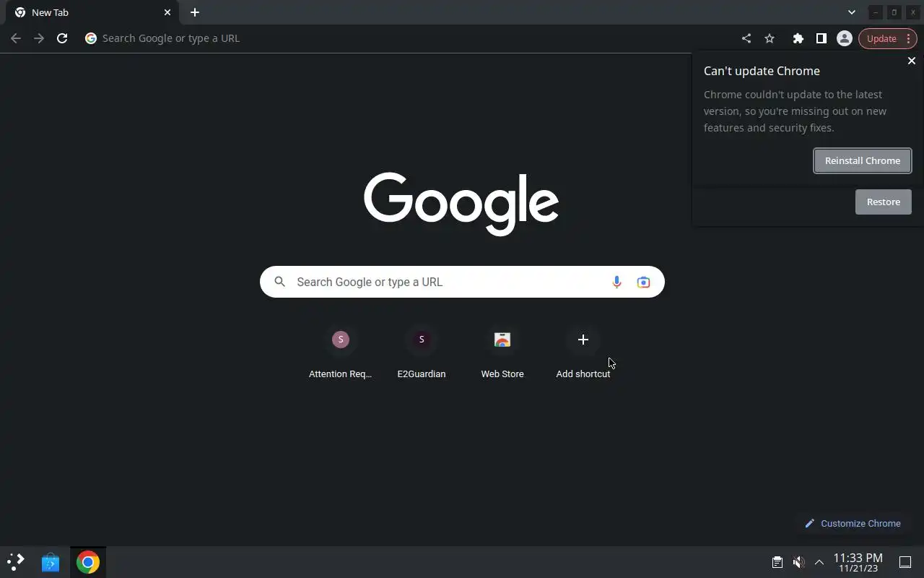Image resolution: width=924 pixels, height=578 pixels.
Task: Click the Google search box
Action: pyautogui.click(x=462, y=282)
